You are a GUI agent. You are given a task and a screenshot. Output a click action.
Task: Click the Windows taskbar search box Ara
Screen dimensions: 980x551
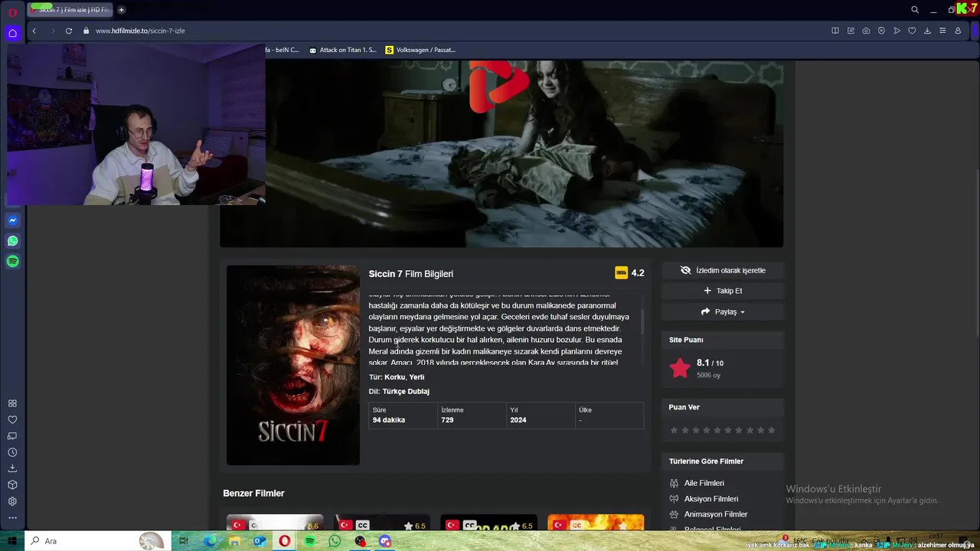point(98,541)
